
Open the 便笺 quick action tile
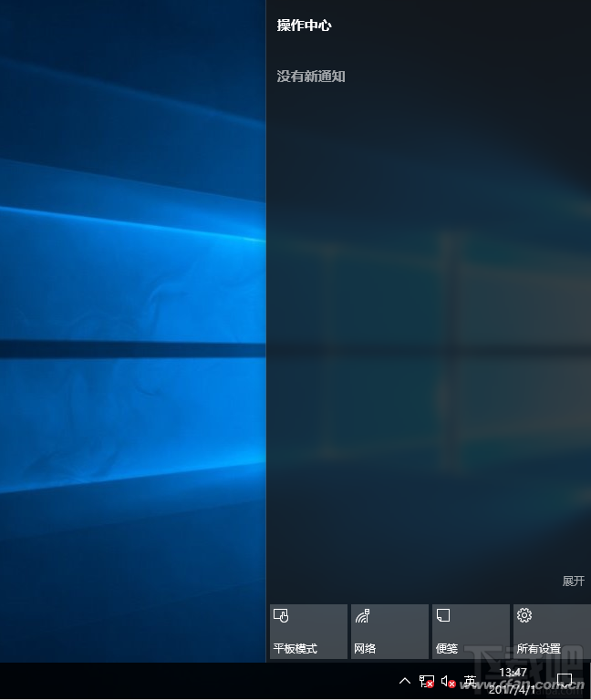pos(471,632)
